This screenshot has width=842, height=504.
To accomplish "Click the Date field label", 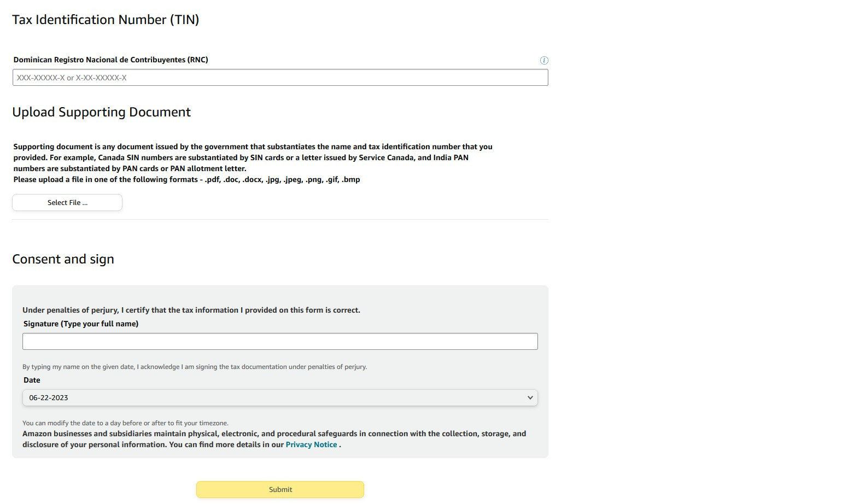I will (32, 380).
